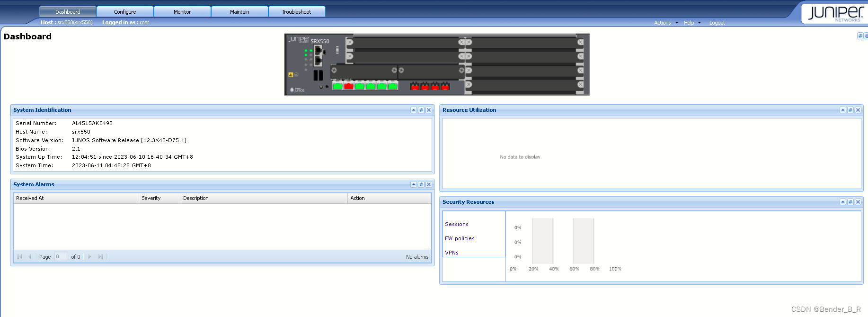The height and width of the screenshot is (317, 868).
Task: Click the first bar in Security Resources chart
Action: 543,241
